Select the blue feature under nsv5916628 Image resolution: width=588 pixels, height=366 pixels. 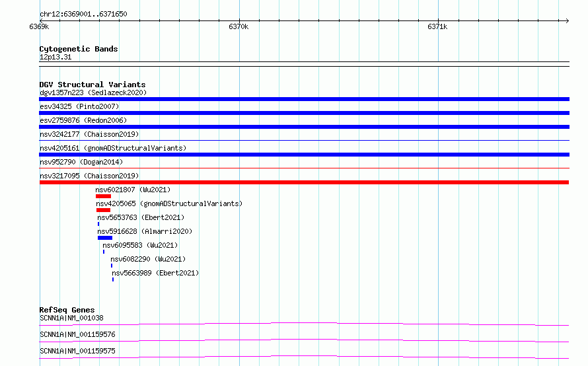tap(105, 238)
